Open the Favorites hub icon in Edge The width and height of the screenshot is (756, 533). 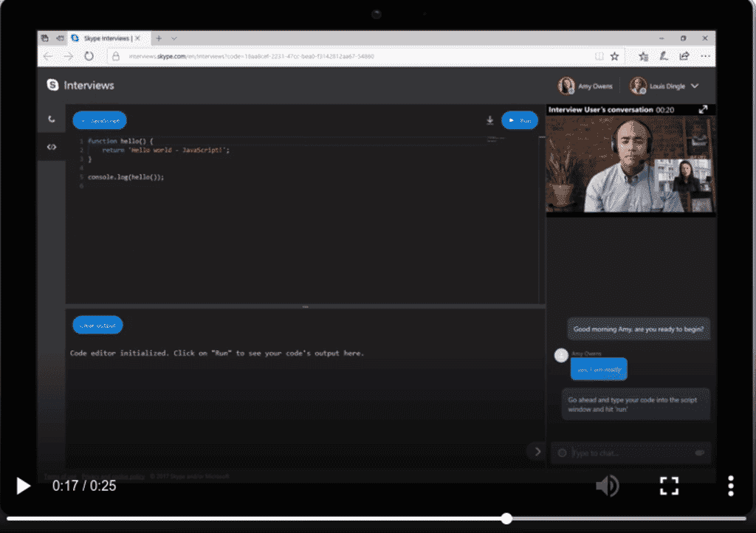pyautogui.click(x=643, y=56)
